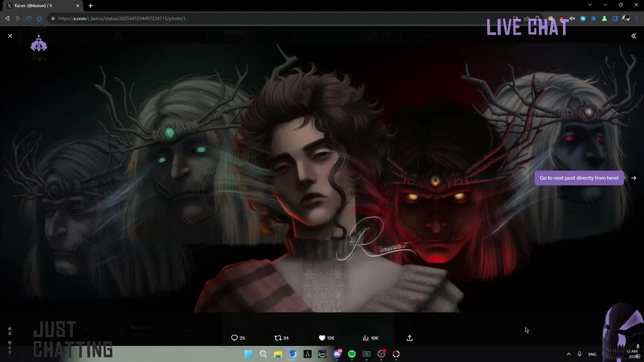Viewport: 644px width, 362px height.
Task: Go forward in browser history
Action: [18, 19]
